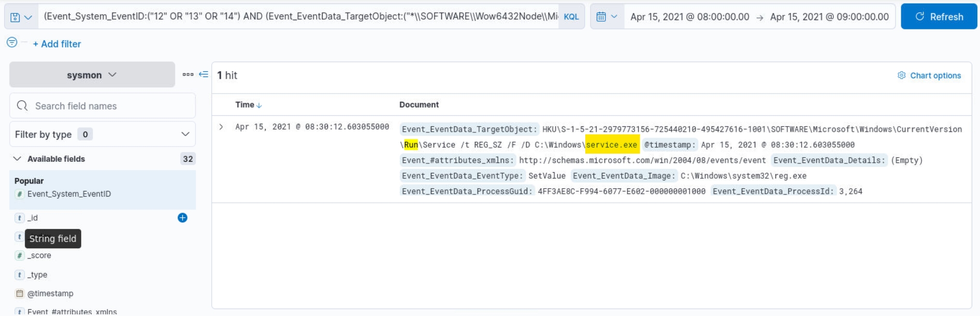
Task: Click the start date Apr 15 08:00
Action: pyautogui.click(x=689, y=17)
